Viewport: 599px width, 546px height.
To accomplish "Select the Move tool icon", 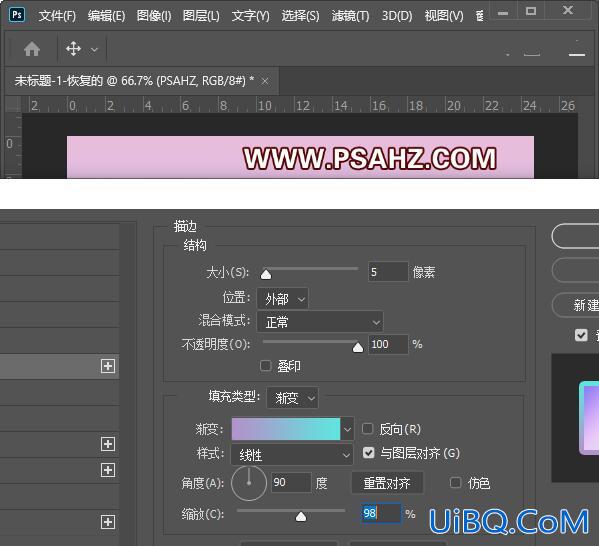I will [73, 49].
